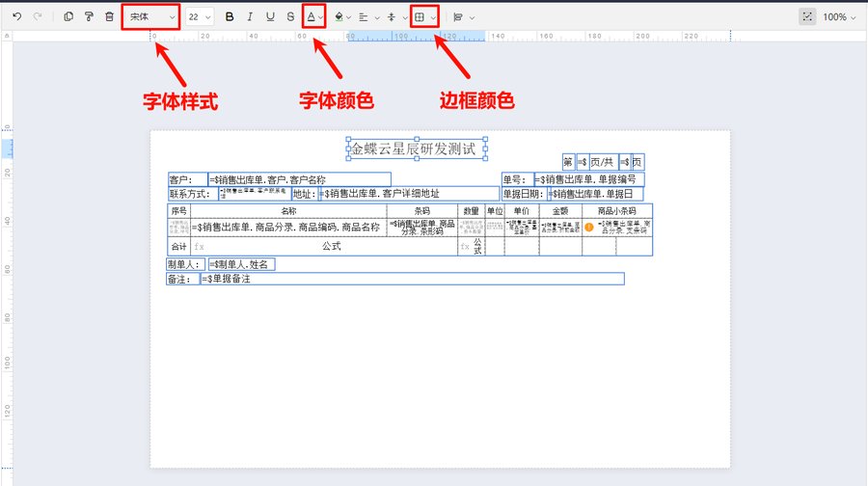The image size is (868, 486).
Task: Click the wide 公式 formula cell
Action: [324, 246]
